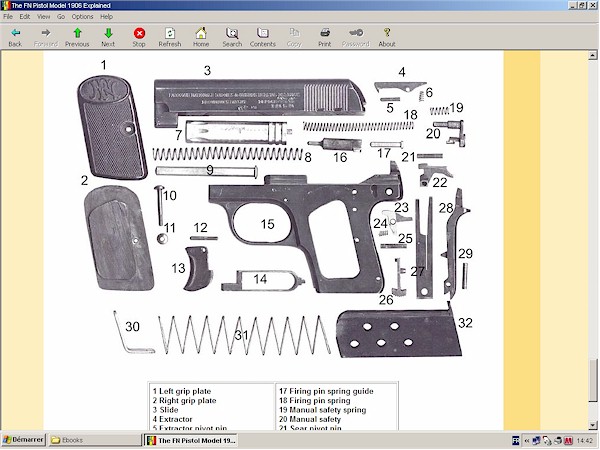Click legend text '18 Firing pin spring'
The height and width of the screenshot is (450, 600).
[x=315, y=400]
